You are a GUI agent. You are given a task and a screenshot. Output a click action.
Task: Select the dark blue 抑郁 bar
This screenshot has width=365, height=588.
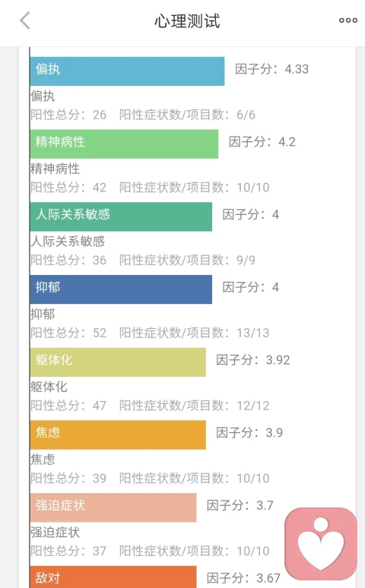click(x=121, y=289)
